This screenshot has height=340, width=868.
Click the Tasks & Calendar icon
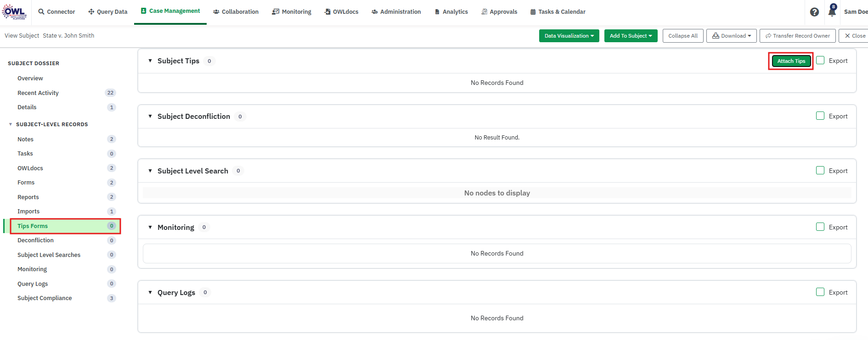point(533,11)
